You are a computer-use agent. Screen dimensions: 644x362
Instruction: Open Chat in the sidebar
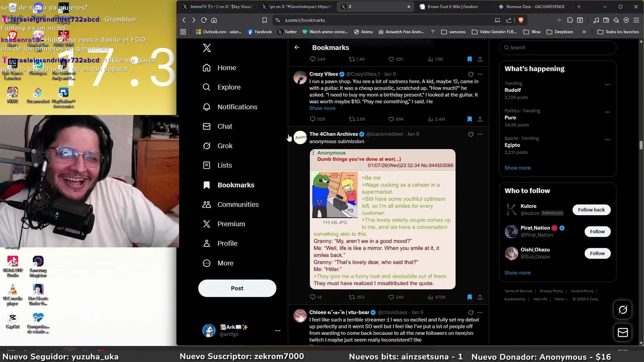(217, 127)
